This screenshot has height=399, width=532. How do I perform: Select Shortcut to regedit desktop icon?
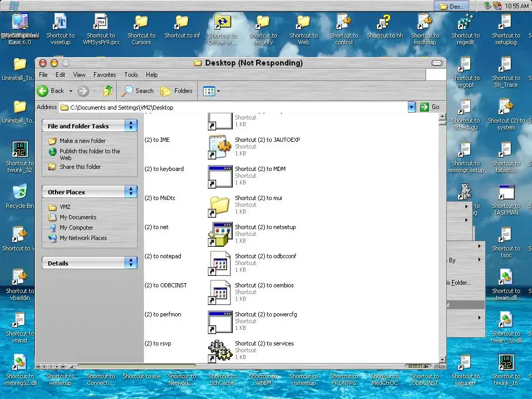click(x=465, y=30)
